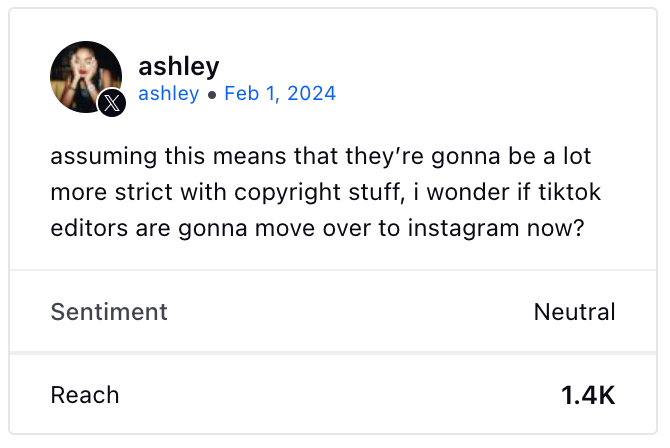Click the dot separator before the date
The width and height of the screenshot is (670, 448).
[x=212, y=95]
